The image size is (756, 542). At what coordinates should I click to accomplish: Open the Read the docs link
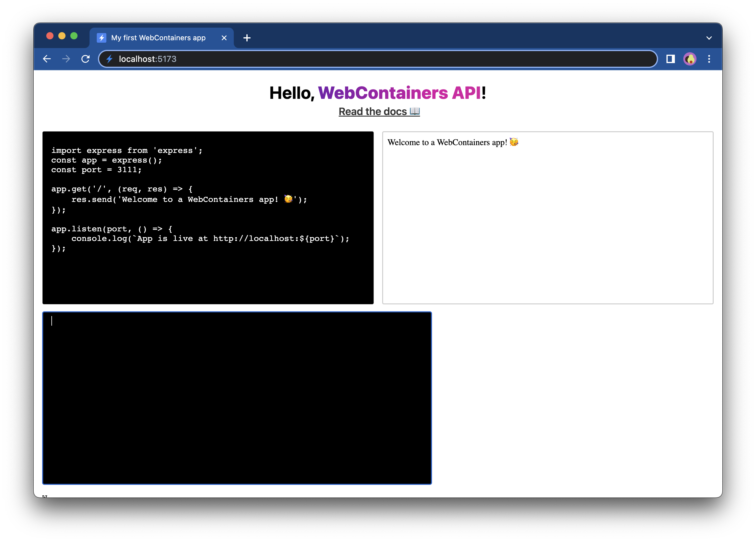(378, 112)
